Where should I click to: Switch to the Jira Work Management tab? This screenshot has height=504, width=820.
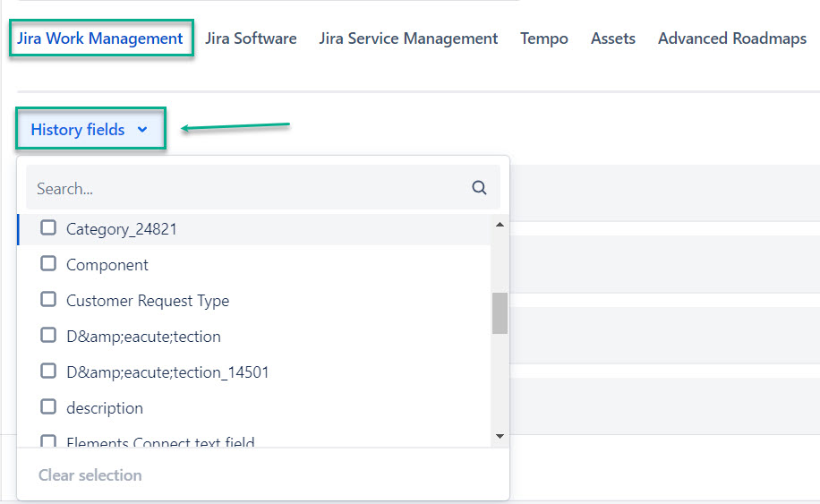click(100, 39)
